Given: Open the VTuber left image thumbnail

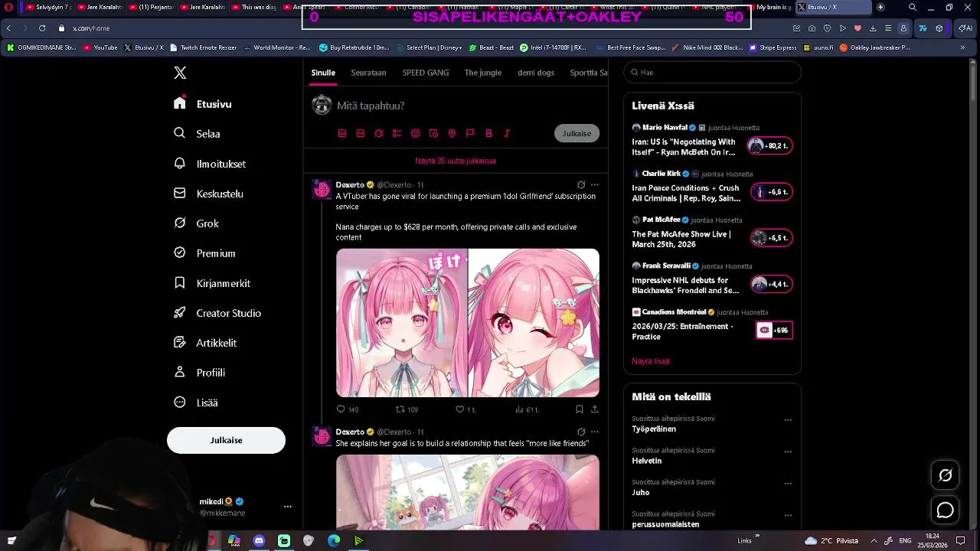Looking at the screenshot, I should pyautogui.click(x=401, y=322).
